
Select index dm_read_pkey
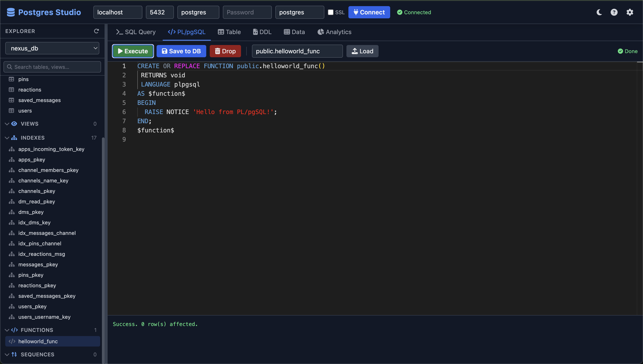(52, 202)
